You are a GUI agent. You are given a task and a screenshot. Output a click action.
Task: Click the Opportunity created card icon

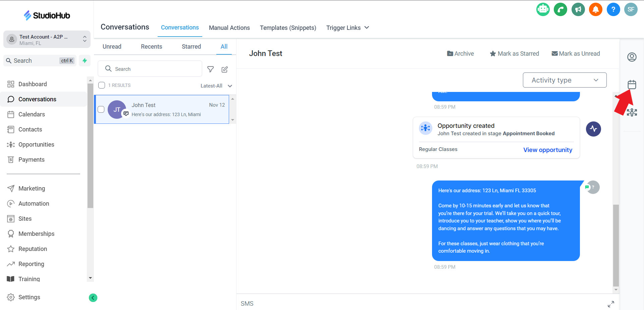[x=426, y=128]
